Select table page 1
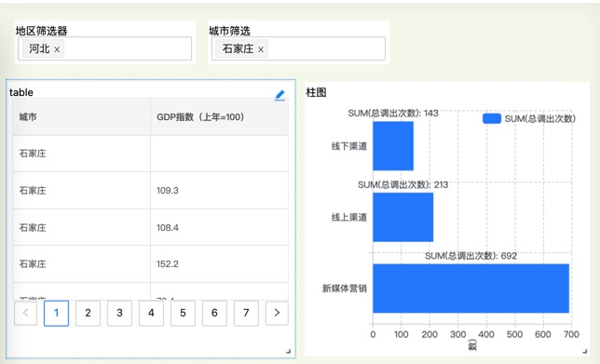This screenshot has width=600, height=364. coord(56,313)
